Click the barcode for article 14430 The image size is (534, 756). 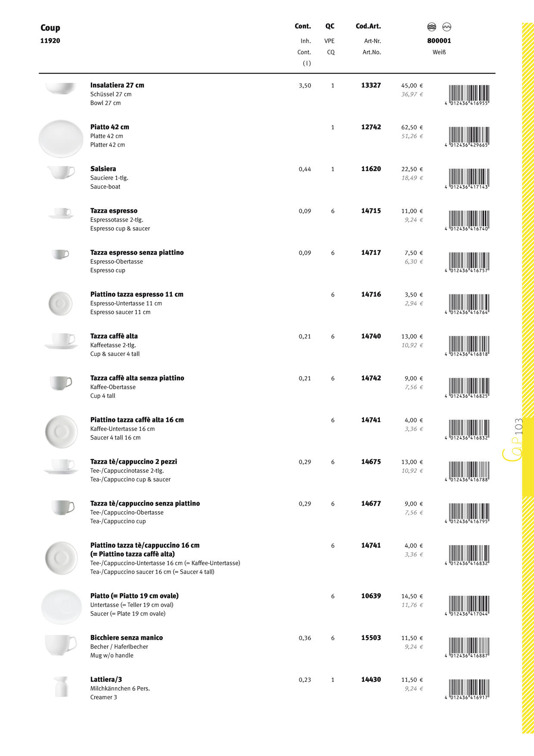click(468, 689)
